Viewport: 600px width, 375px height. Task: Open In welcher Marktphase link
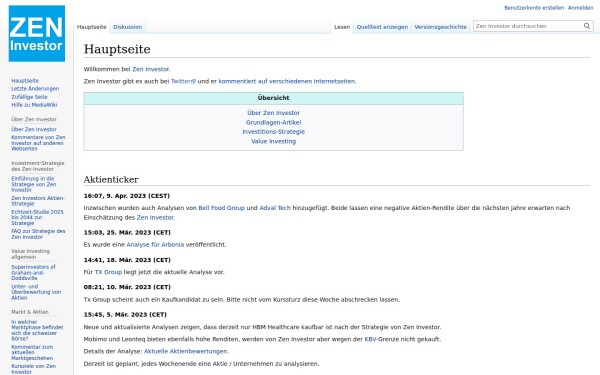click(x=37, y=330)
